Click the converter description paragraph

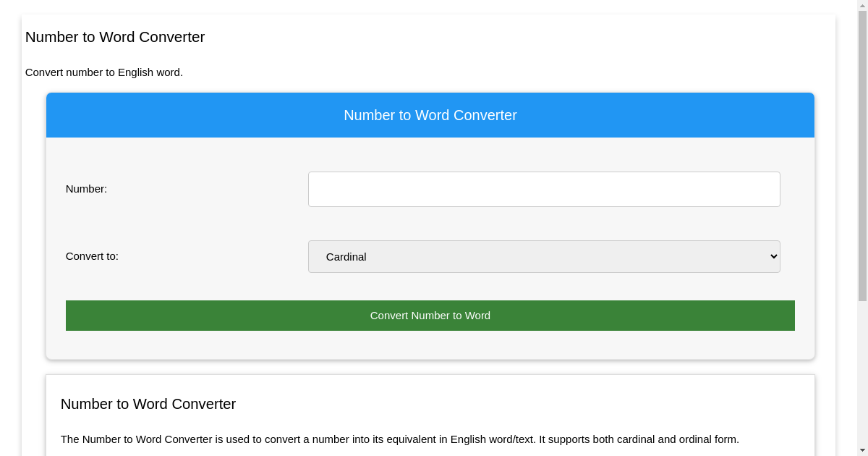tap(400, 439)
